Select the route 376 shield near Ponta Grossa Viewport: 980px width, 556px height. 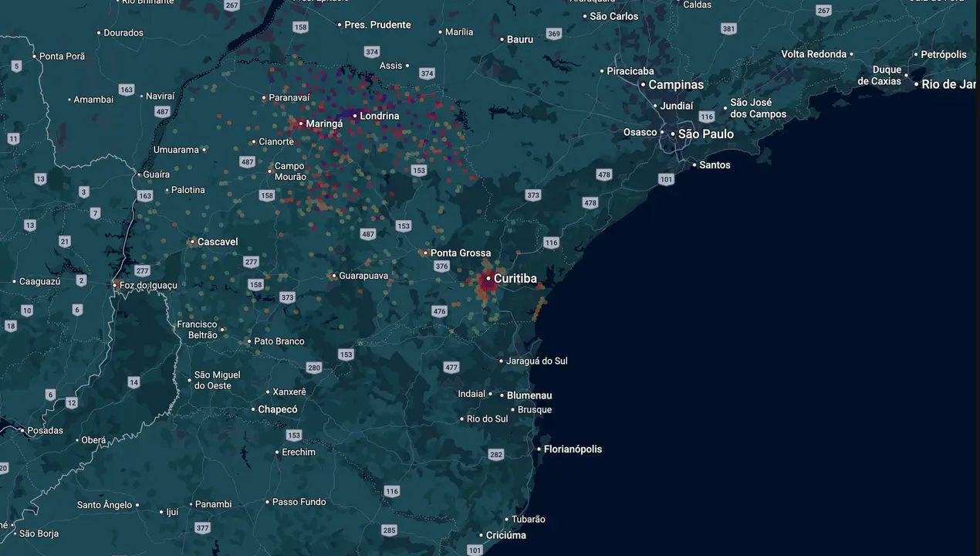click(441, 266)
